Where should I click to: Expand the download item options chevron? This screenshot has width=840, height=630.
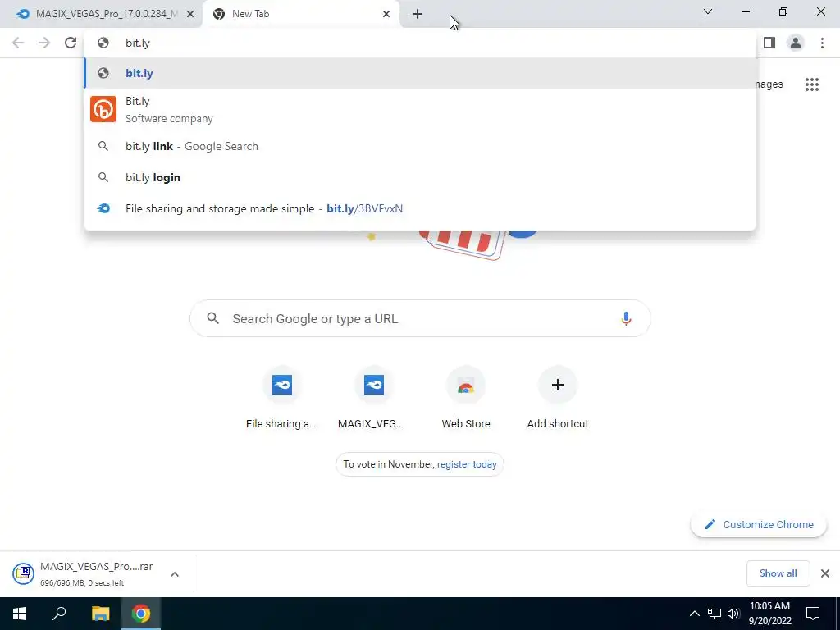[x=175, y=574]
